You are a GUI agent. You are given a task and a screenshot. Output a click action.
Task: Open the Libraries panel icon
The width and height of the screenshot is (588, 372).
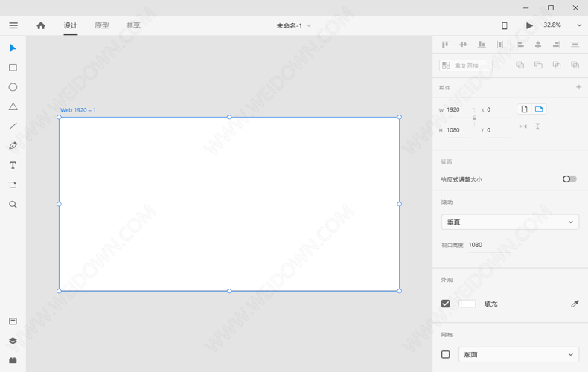tap(13, 321)
